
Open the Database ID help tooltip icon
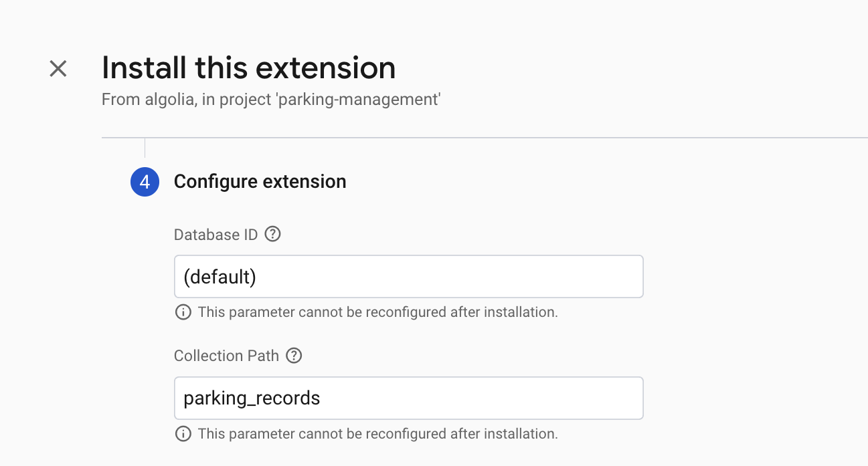click(272, 235)
